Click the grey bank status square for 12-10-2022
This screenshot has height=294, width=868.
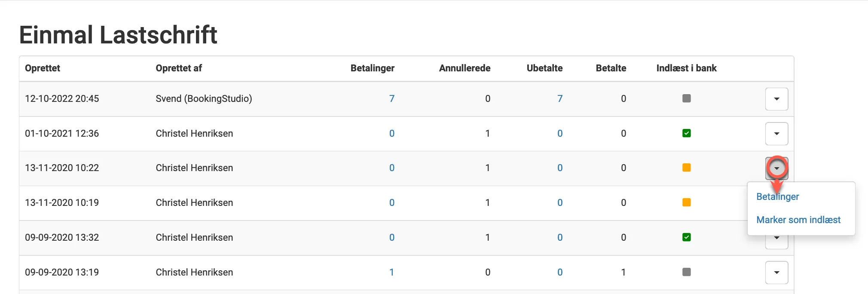point(686,98)
